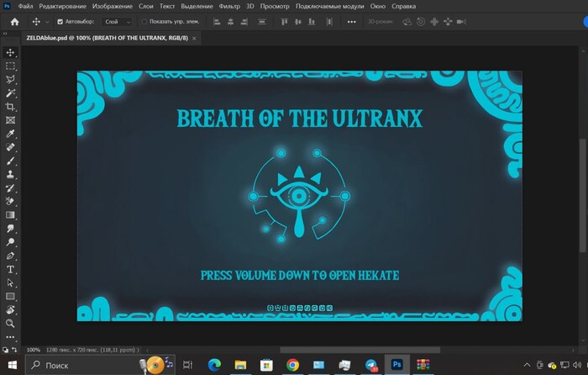Open the Фильтр menu
The width and height of the screenshot is (588, 375).
[228, 6]
